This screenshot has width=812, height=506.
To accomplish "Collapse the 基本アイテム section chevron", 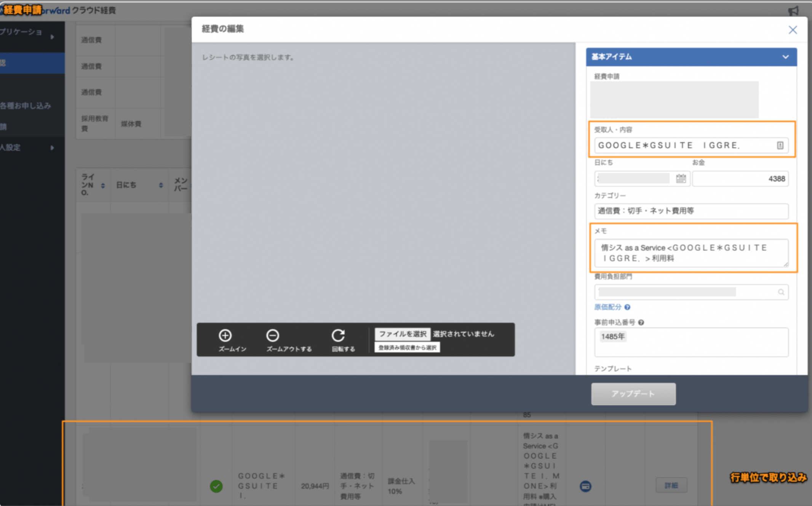I will pyautogui.click(x=785, y=57).
